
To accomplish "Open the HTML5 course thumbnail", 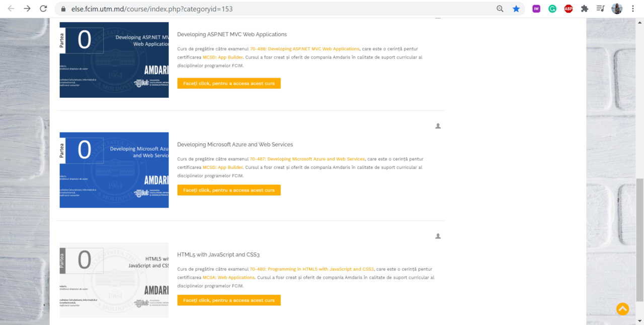I will [x=114, y=280].
